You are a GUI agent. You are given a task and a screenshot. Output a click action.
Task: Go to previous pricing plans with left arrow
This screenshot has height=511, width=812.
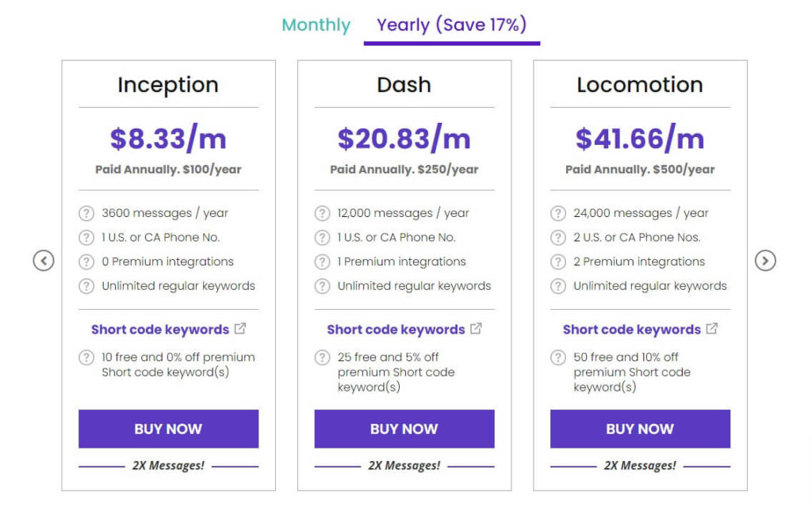click(44, 260)
